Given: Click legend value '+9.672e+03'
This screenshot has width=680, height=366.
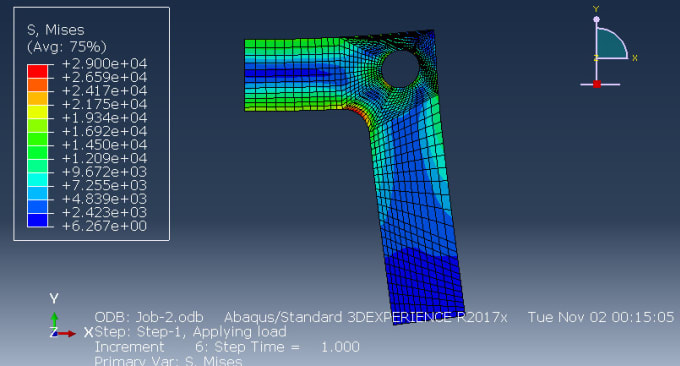Looking at the screenshot, I should [105, 172].
